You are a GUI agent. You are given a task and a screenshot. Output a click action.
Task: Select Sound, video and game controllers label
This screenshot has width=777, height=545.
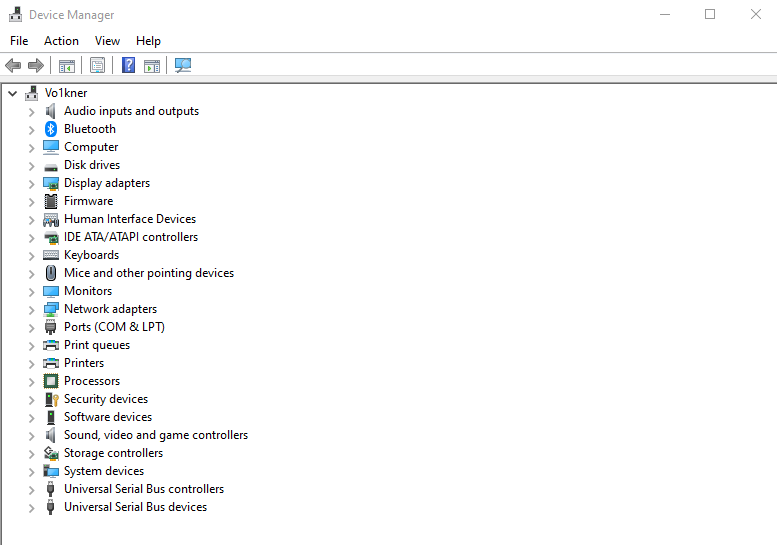click(x=156, y=435)
